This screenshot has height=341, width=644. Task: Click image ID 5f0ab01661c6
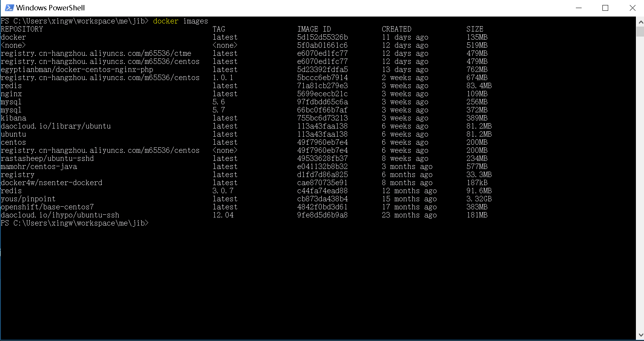[x=323, y=45]
